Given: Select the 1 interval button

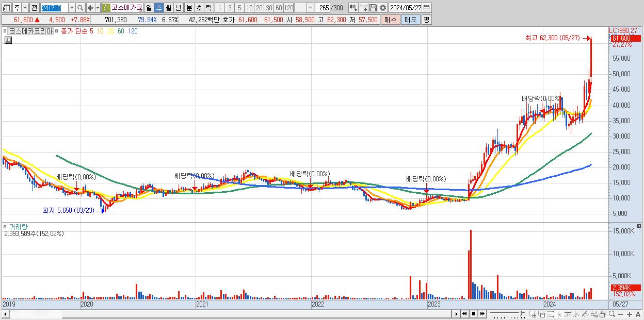Looking at the screenshot, I should pyautogui.click(x=219, y=8).
